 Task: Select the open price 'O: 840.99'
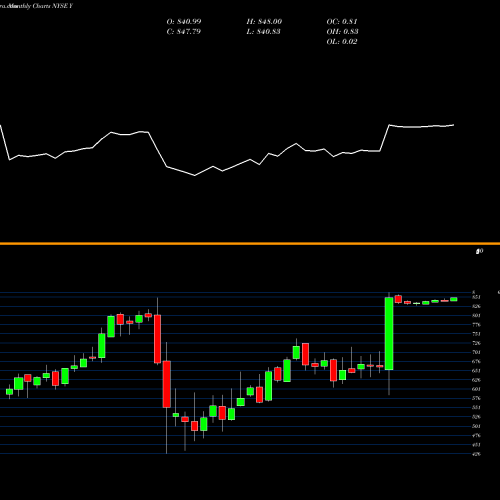point(184,22)
